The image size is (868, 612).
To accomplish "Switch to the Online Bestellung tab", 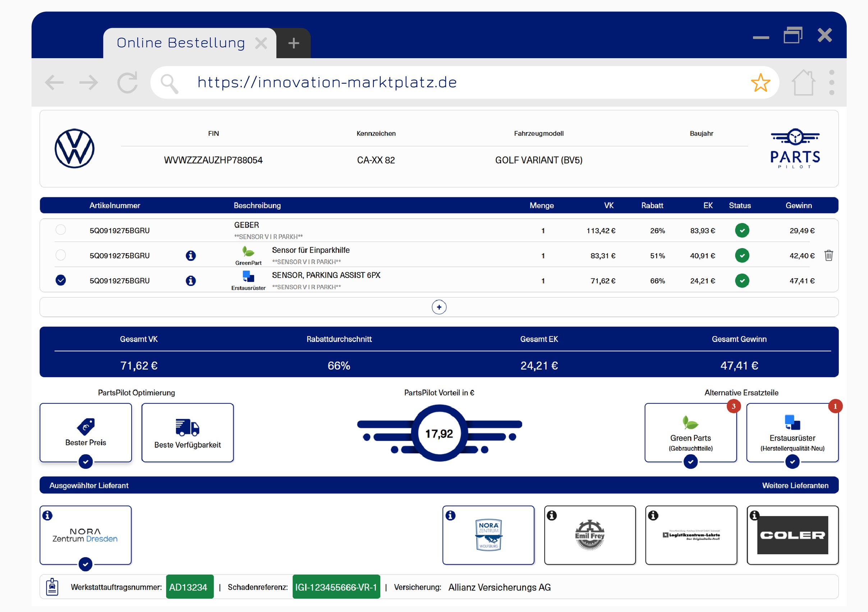I will point(181,43).
